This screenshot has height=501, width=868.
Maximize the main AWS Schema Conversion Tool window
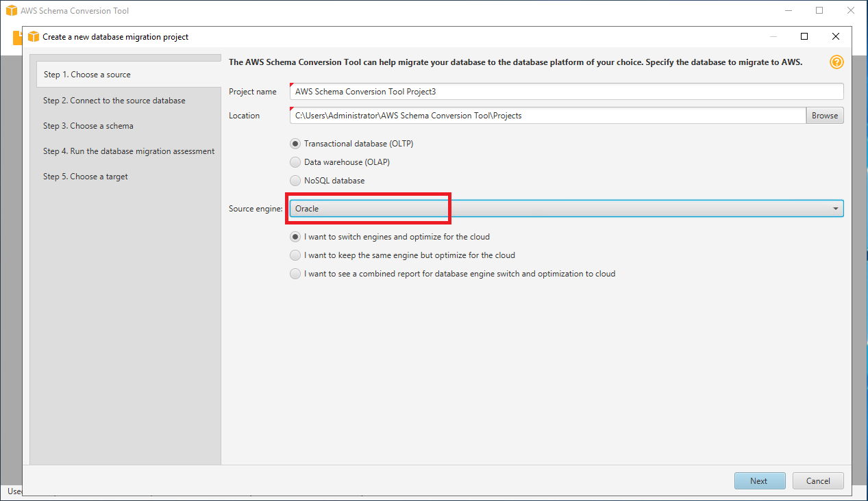[x=819, y=10]
